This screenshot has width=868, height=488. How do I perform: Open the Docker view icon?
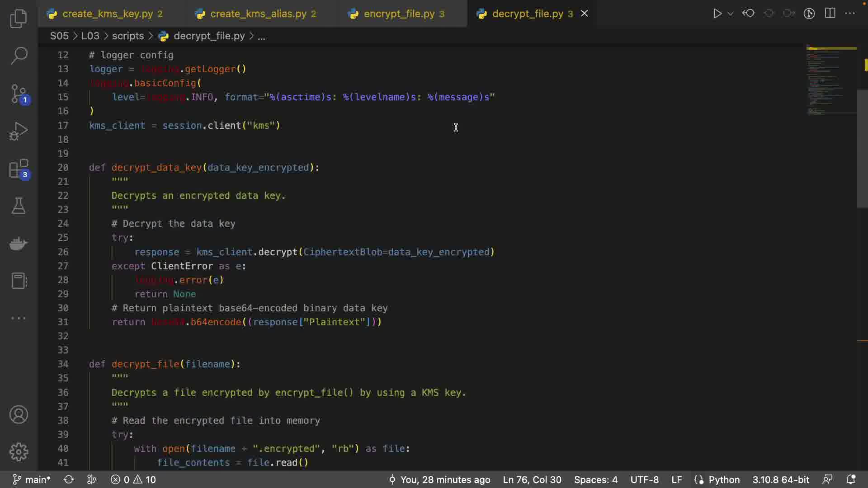pos(19,244)
